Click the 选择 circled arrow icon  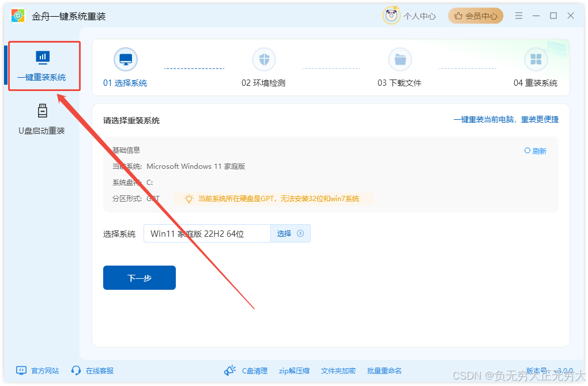300,233
